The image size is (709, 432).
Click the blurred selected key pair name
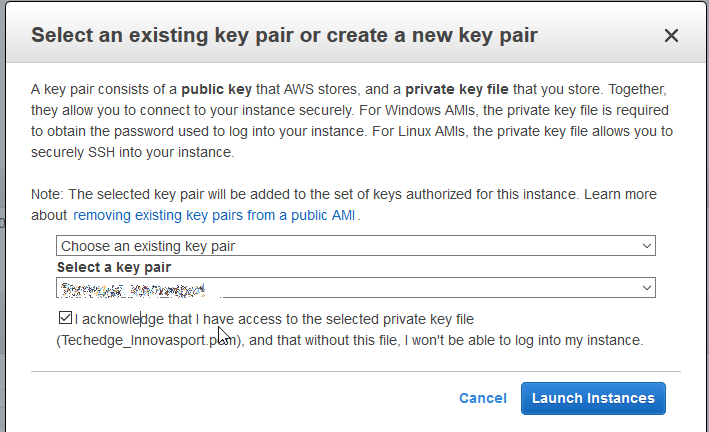(132, 289)
